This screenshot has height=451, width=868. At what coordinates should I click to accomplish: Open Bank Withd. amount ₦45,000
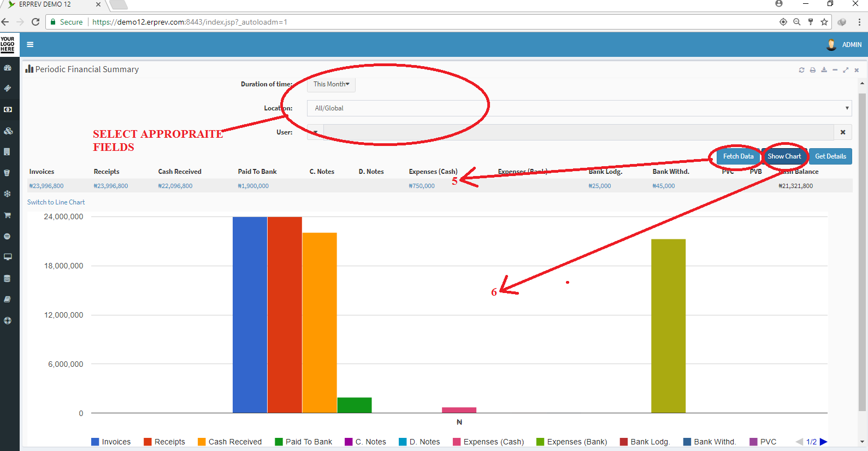[664, 186]
